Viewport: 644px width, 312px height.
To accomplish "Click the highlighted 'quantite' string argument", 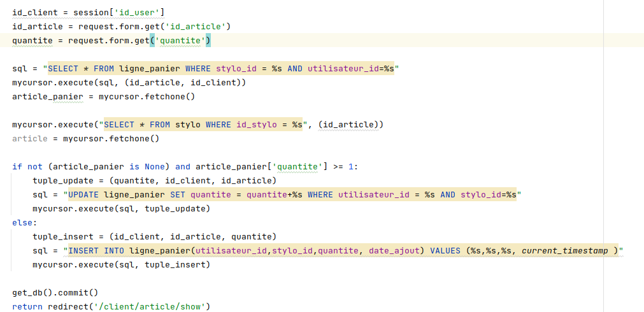I will click(x=182, y=41).
